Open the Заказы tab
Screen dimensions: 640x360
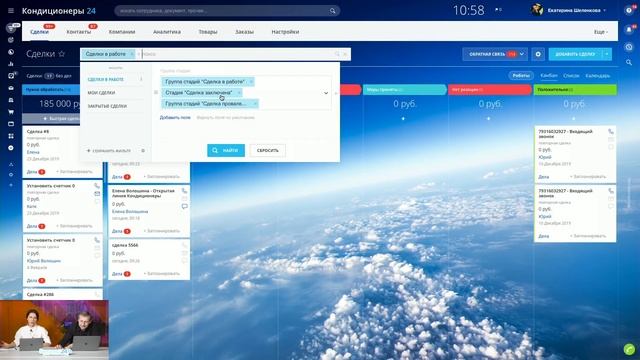[244, 32]
